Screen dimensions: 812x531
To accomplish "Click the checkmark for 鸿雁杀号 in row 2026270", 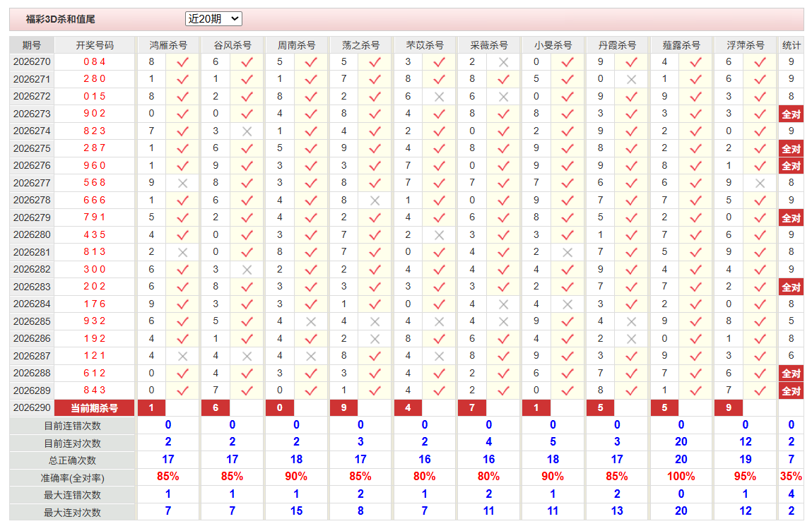I will (183, 62).
